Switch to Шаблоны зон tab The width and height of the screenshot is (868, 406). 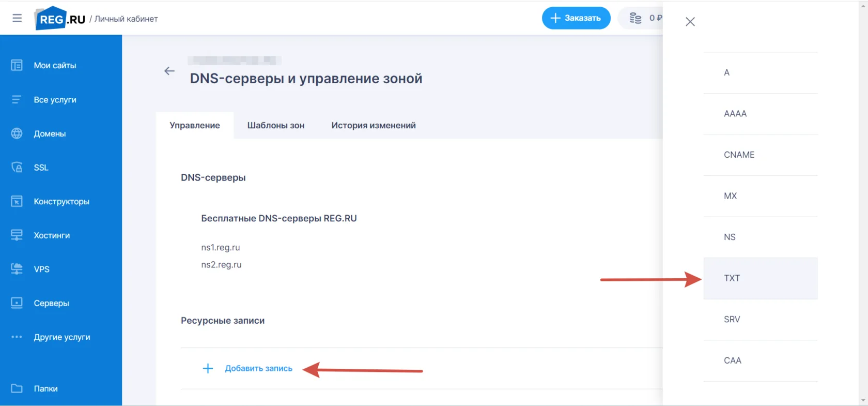pyautogui.click(x=276, y=125)
